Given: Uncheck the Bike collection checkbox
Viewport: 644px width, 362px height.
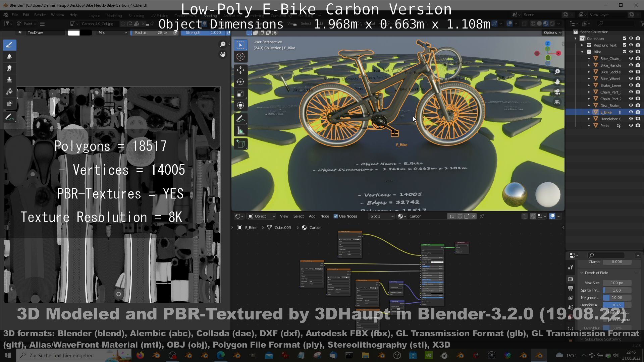Looking at the screenshot, I should point(625,52).
